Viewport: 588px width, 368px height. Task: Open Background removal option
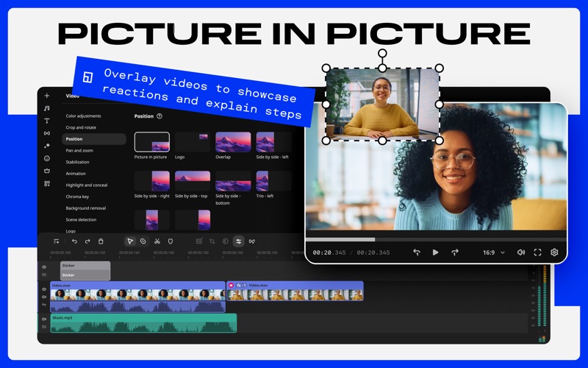pos(86,208)
